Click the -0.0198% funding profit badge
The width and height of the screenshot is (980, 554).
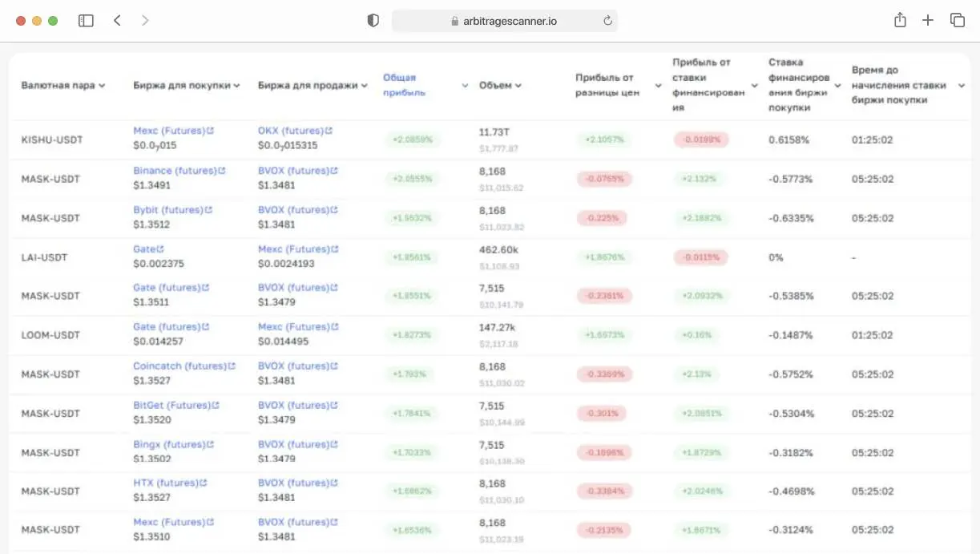pyautogui.click(x=702, y=140)
